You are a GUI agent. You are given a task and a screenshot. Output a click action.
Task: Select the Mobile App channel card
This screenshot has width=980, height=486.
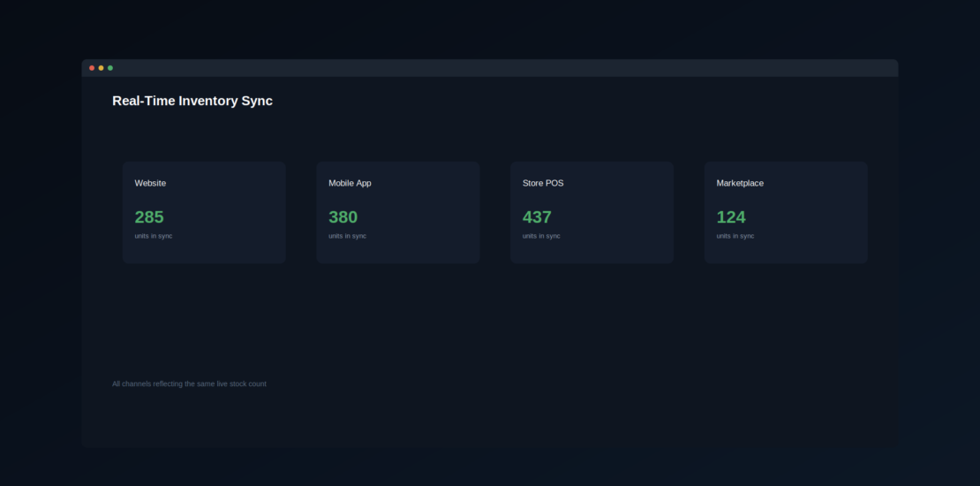pyautogui.click(x=398, y=213)
